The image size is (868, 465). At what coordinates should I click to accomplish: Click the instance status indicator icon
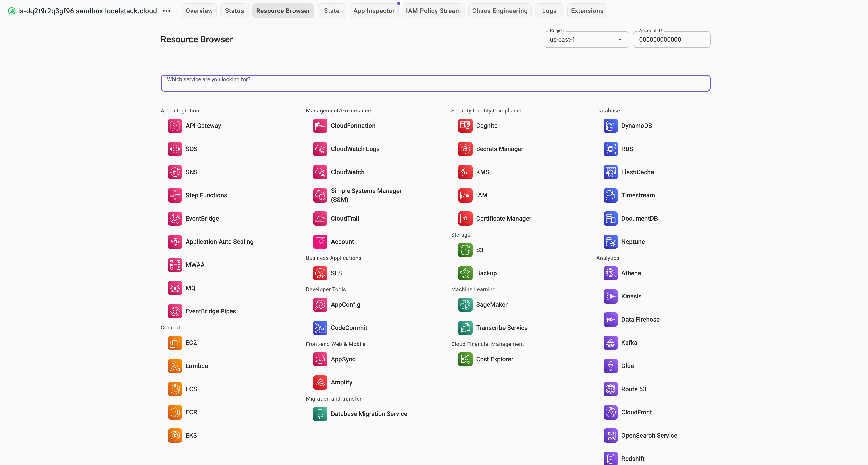[x=12, y=11]
